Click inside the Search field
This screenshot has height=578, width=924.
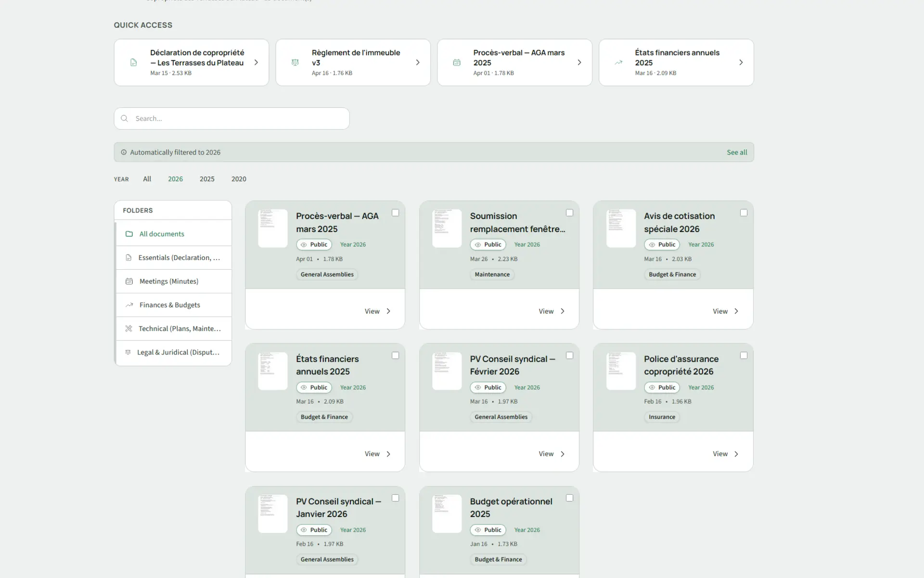(x=231, y=118)
